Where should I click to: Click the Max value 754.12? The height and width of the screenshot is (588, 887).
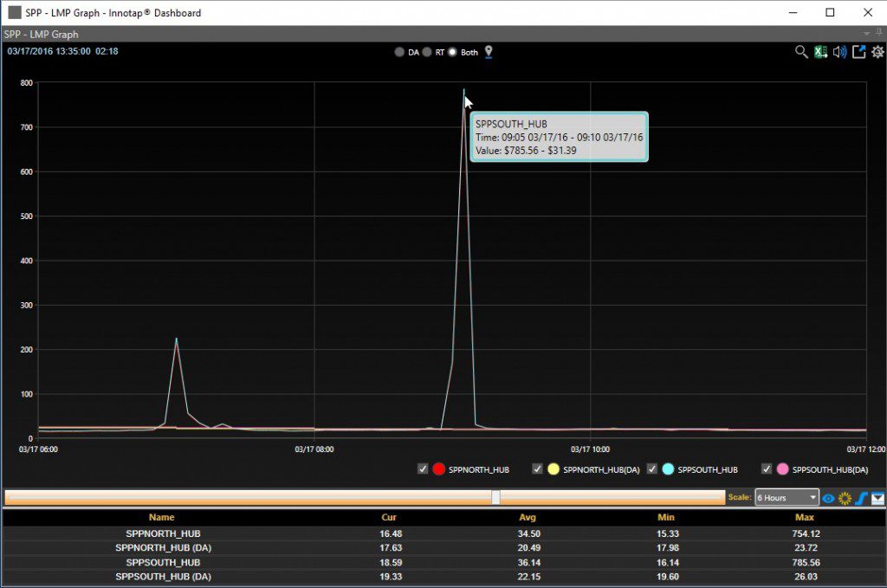[x=806, y=533]
